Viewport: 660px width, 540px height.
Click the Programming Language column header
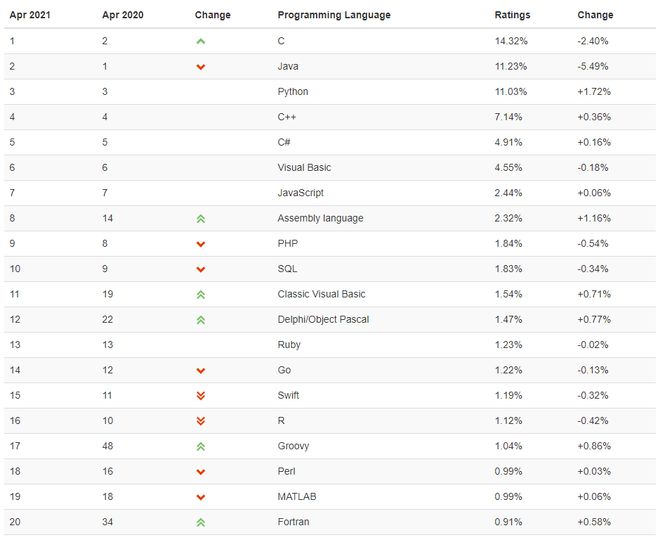[x=334, y=15]
